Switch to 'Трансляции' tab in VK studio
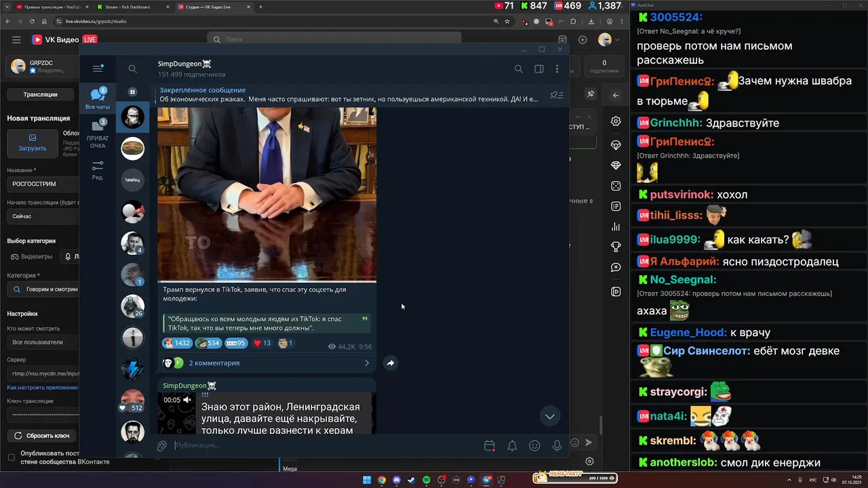 (40, 94)
